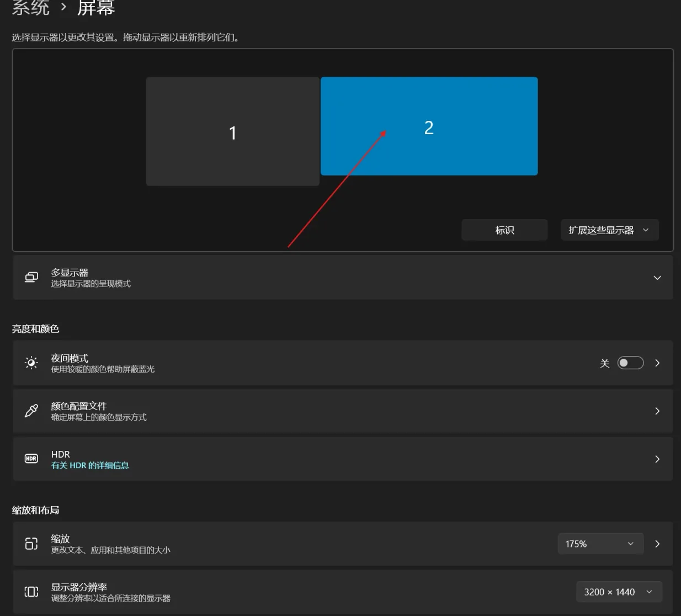Image resolution: width=681 pixels, height=616 pixels.
Task: Click the color profile eyedropper icon
Action: [x=31, y=411]
